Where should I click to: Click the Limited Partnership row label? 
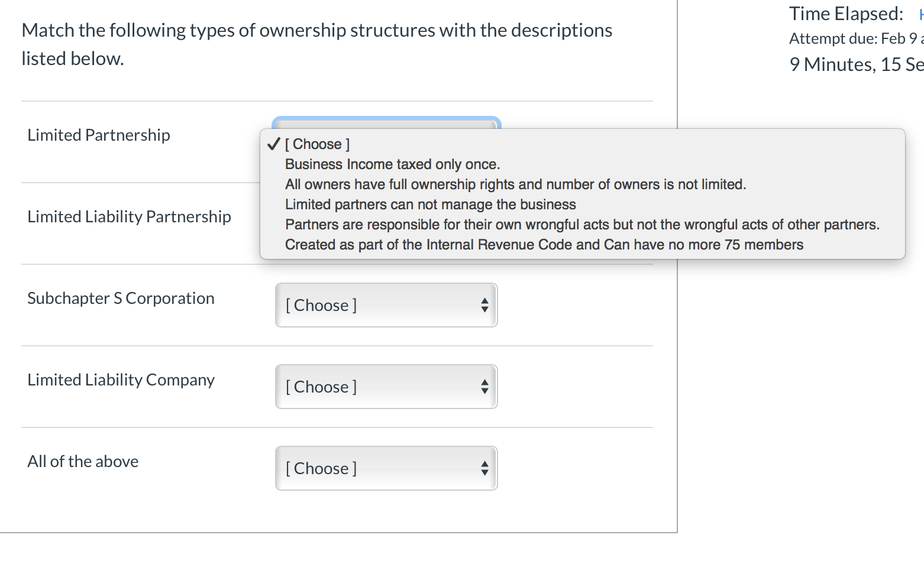pyautogui.click(x=98, y=135)
